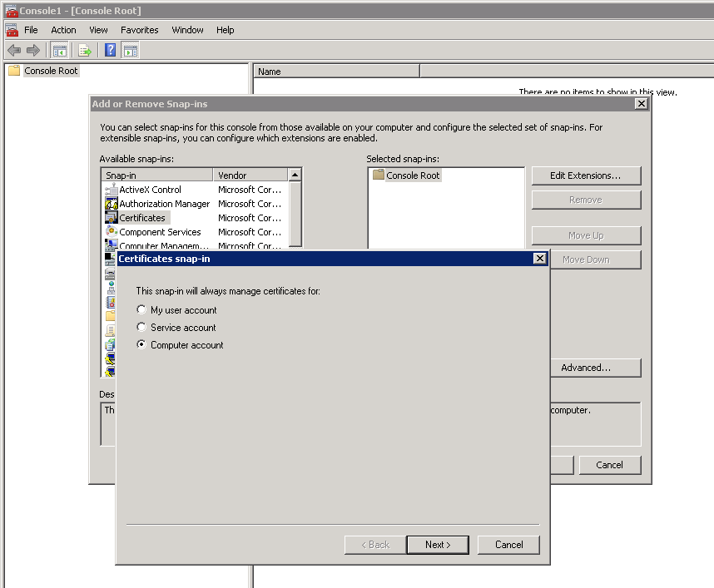Viewport: 714px width, 588px height.
Task: Open the Favorites menu
Action: click(x=139, y=30)
